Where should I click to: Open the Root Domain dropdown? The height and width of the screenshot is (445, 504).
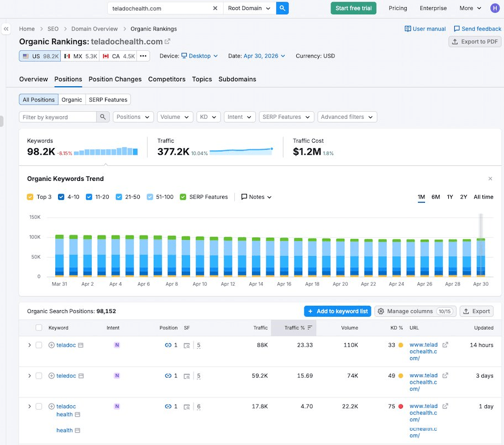tap(249, 8)
